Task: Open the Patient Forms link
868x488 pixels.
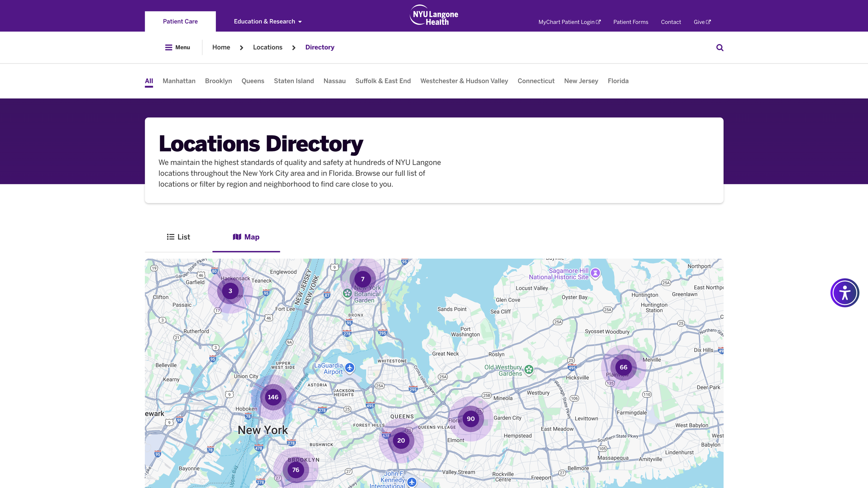Action: pyautogui.click(x=631, y=22)
